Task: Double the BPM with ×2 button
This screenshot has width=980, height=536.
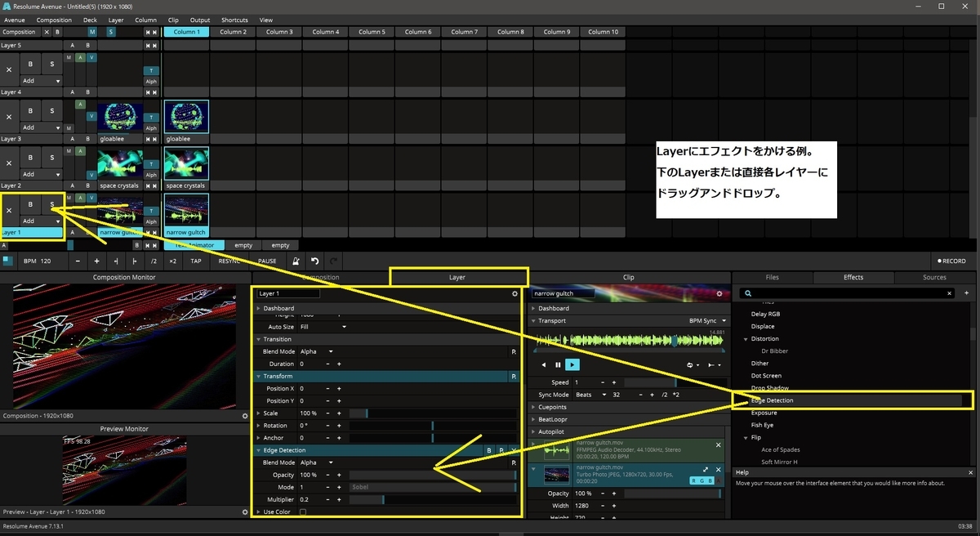Action: pyautogui.click(x=172, y=261)
